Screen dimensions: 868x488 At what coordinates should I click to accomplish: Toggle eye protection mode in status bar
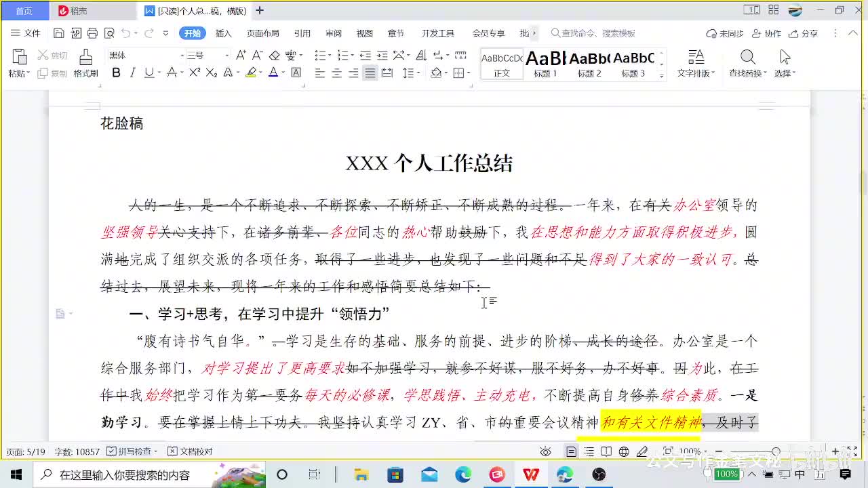(545, 451)
